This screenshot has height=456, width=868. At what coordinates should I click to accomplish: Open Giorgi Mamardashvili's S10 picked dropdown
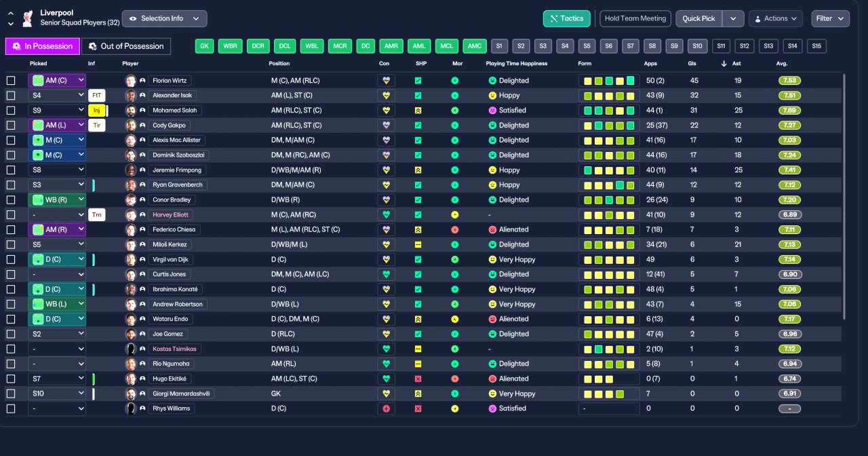[x=57, y=394]
